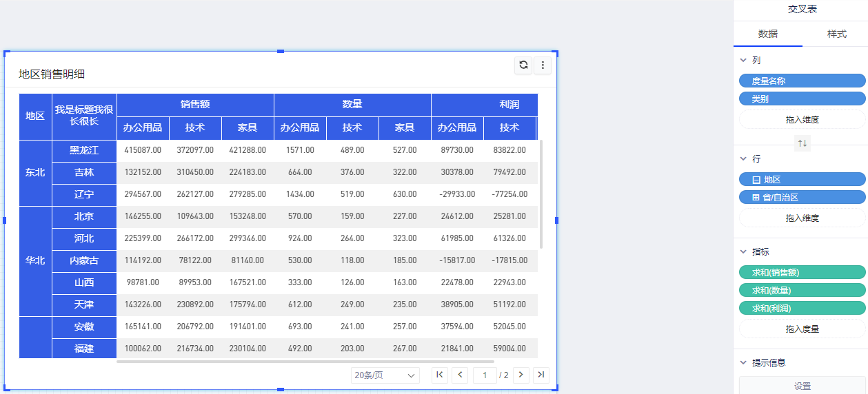The image size is (868, 394).
Task: Collapse the 提示信息 section
Action: click(743, 362)
